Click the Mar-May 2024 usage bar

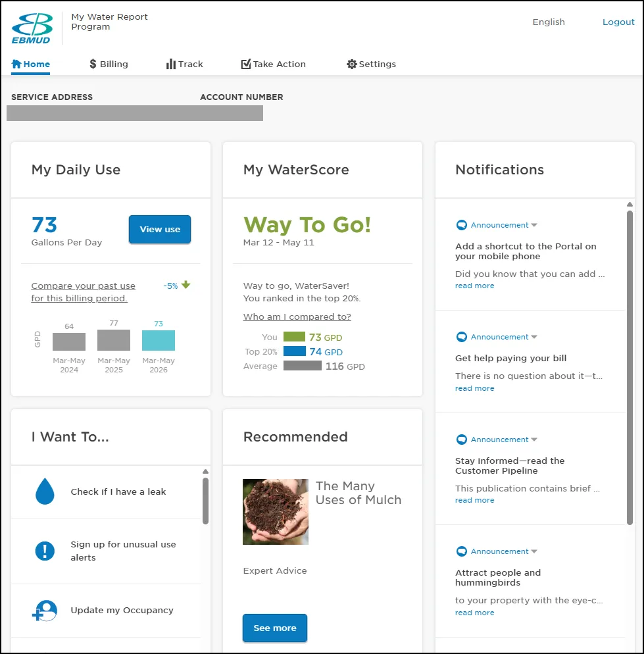click(x=69, y=341)
